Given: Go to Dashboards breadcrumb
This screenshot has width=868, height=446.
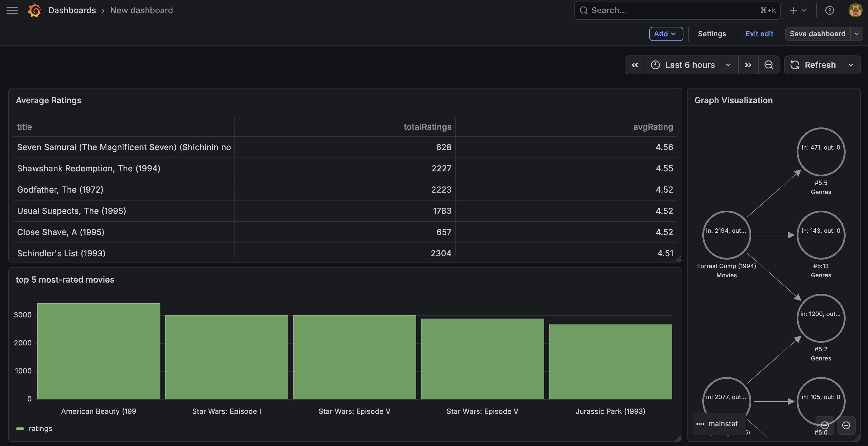Looking at the screenshot, I should pos(72,10).
